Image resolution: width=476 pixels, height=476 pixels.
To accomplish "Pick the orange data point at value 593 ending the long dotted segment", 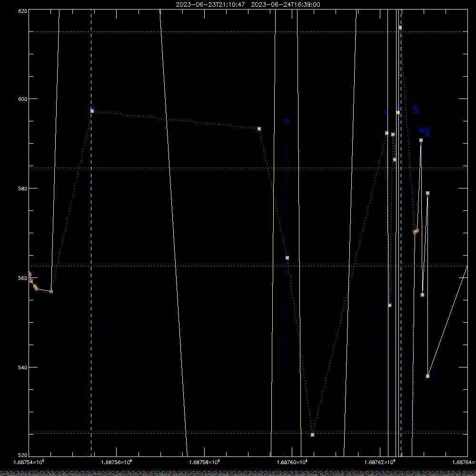I will [x=259, y=129].
